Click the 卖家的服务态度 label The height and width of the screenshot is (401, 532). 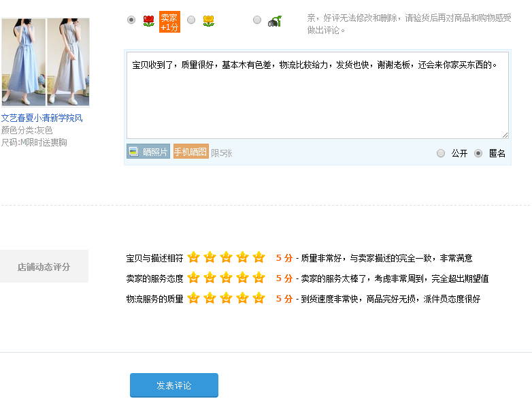[154, 278]
